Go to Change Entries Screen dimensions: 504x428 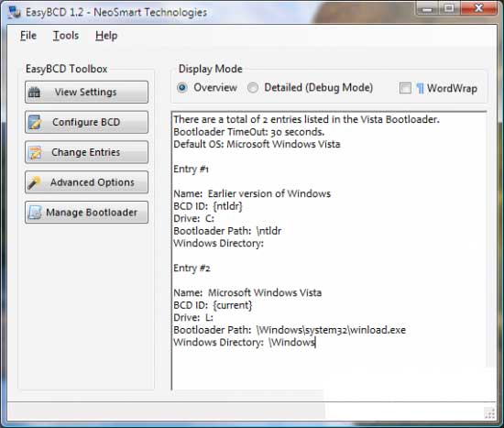click(x=86, y=152)
